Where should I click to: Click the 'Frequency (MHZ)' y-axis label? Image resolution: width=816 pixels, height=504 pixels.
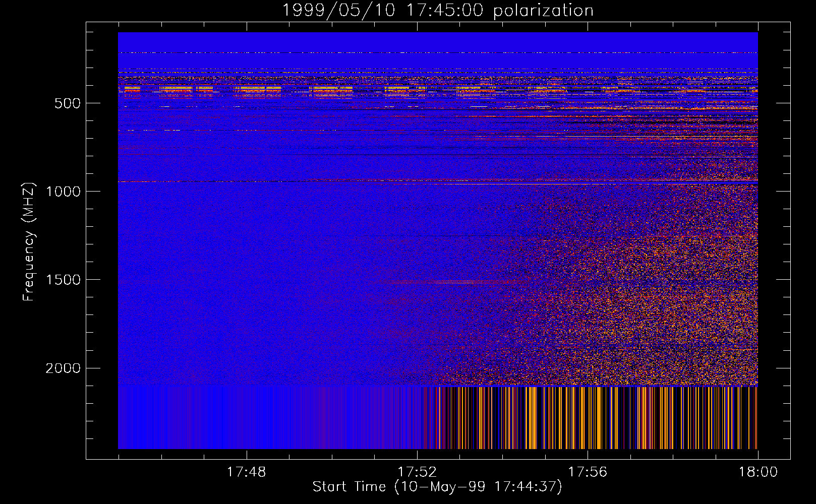(29, 242)
